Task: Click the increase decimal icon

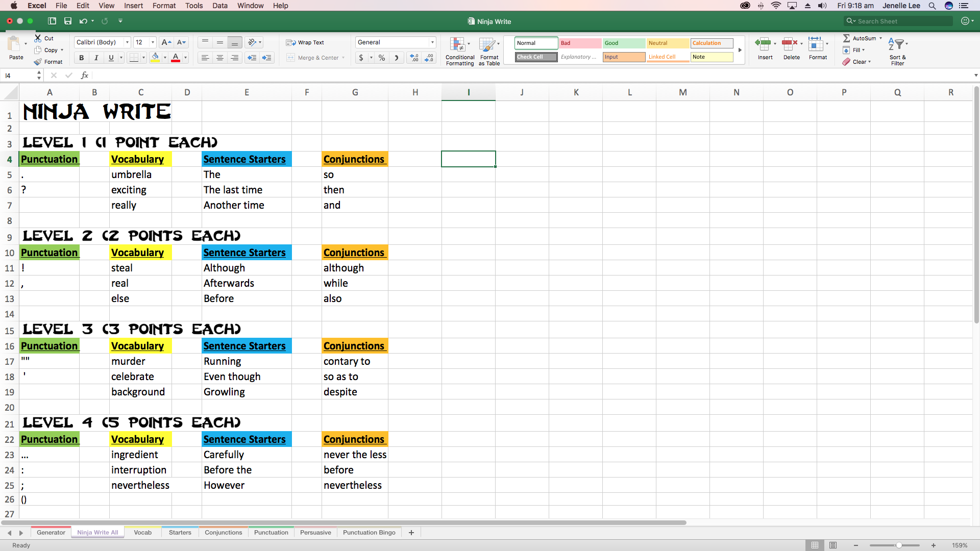Action: [414, 58]
